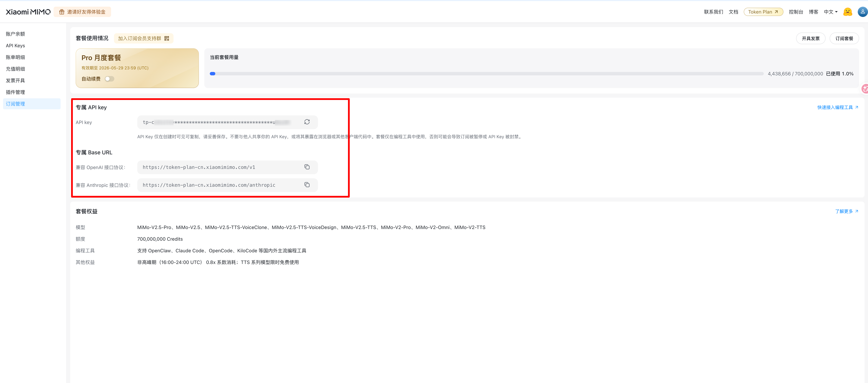Open the Hugging Face emoji icon
Viewport: 868px width, 383px height.
[x=847, y=12]
